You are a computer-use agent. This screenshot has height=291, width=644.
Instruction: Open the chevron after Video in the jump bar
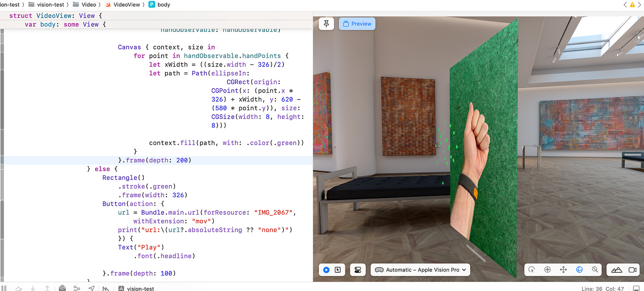click(100, 4)
